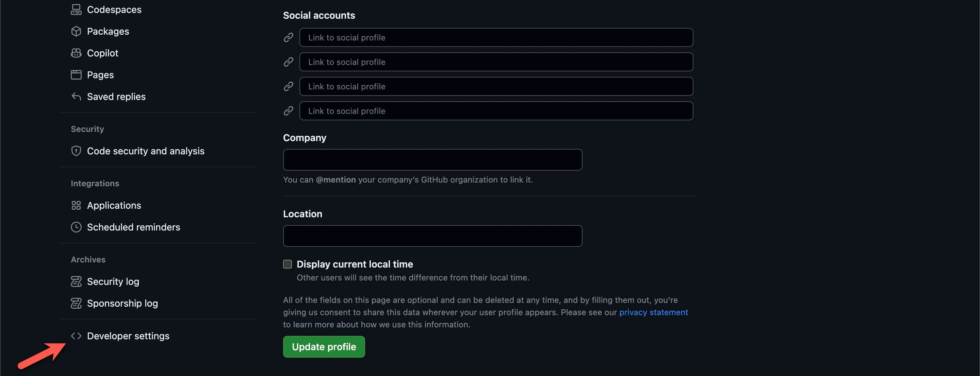Click the Pages browser icon
The image size is (980, 376).
pyautogui.click(x=76, y=74)
